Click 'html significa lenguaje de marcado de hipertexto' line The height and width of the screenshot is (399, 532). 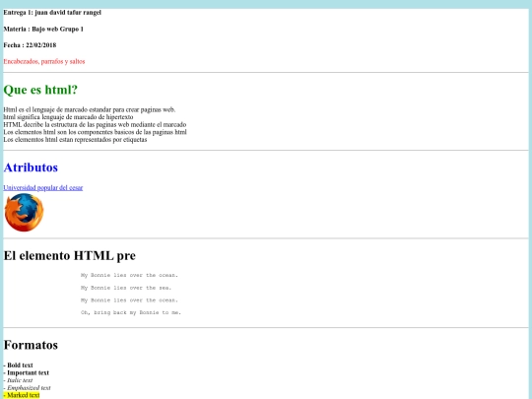coord(68,117)
